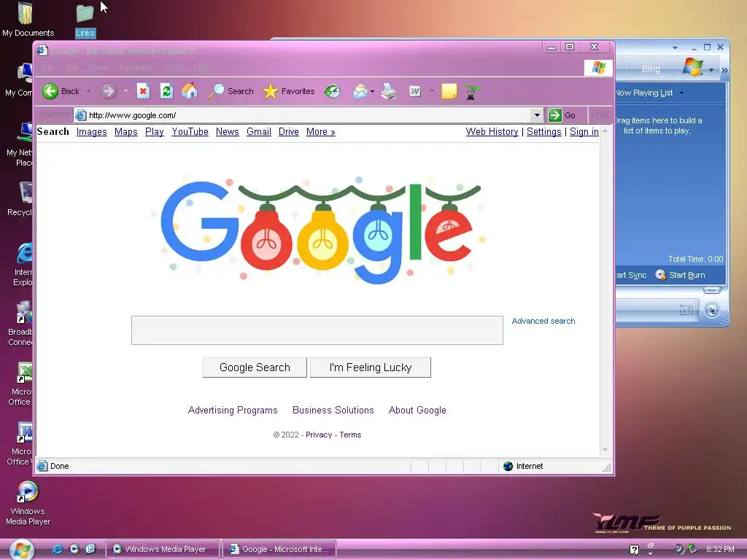Click the I'm Feeling Lucky button
747x560 pixels.
tap(370, 367)
